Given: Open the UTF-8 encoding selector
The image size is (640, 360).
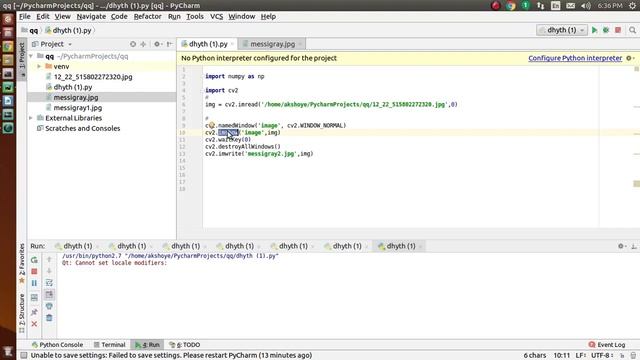Looking at the screenshot, I should click(x=602, y=356).
